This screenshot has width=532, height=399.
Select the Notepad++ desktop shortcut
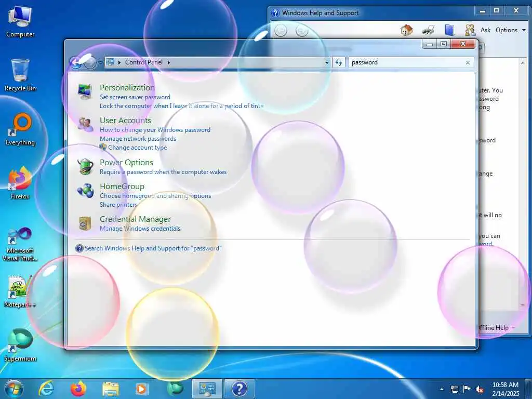20,291
